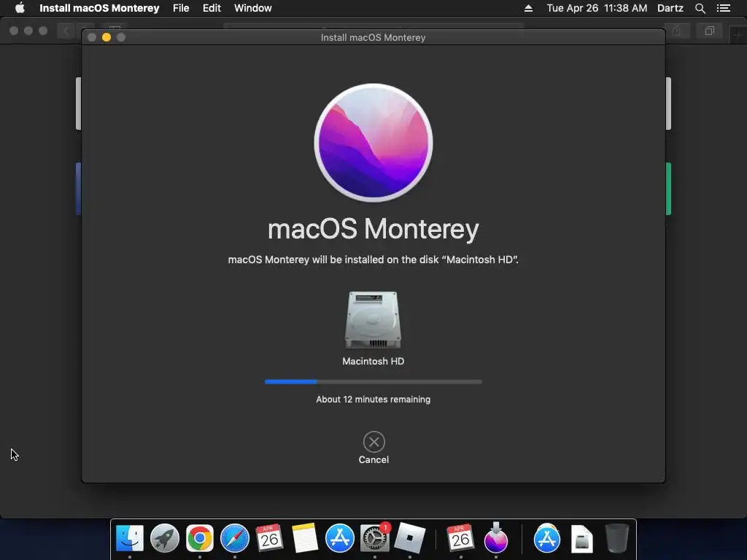The width and height of the screenshot is (747, 560).
Task: Click the tab overview icon in background window
Action: tap(709, 31)
